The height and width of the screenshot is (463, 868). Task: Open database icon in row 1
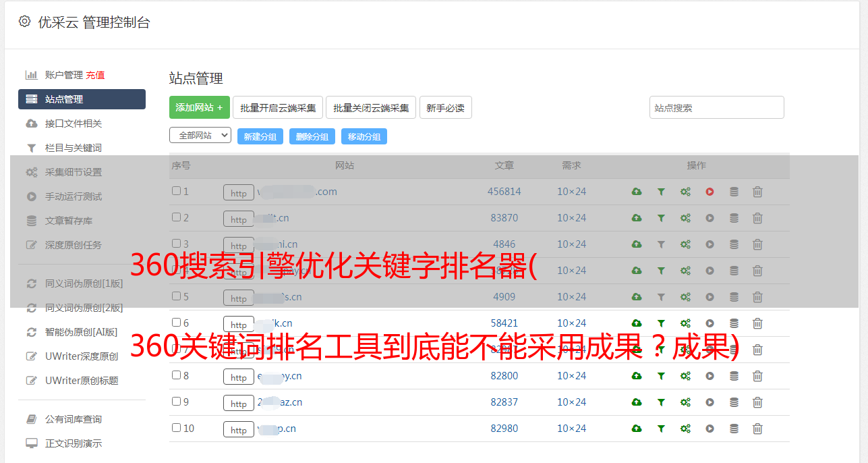coord(734,192)
